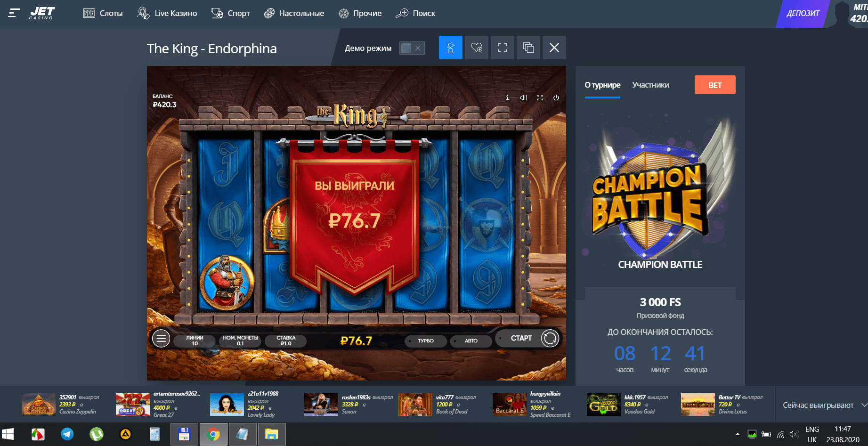The height and width of the screenshot is (446, 868).
Task: Open the system volume control
Action: point(795,434)
